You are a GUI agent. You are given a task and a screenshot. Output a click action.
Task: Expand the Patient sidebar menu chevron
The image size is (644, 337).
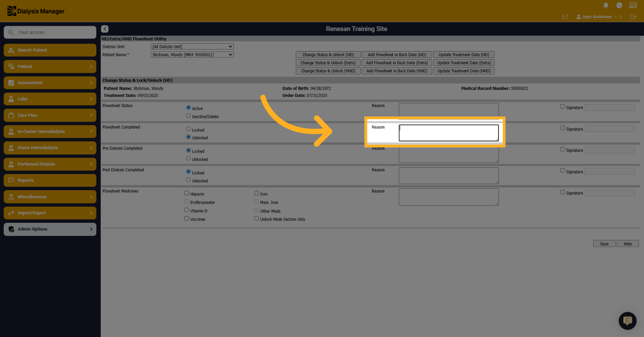coord(91,66)
